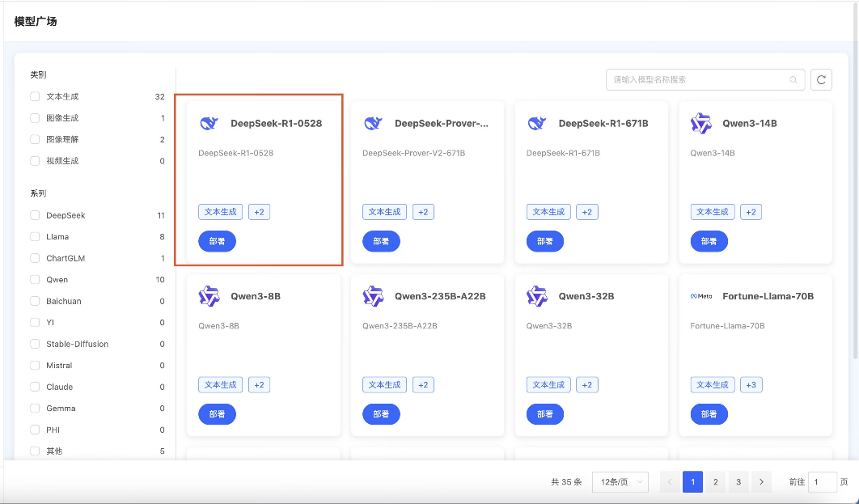
Task: Expand the +2 tags on DeepSeek-R1-671B card
Action: (586, 212)
